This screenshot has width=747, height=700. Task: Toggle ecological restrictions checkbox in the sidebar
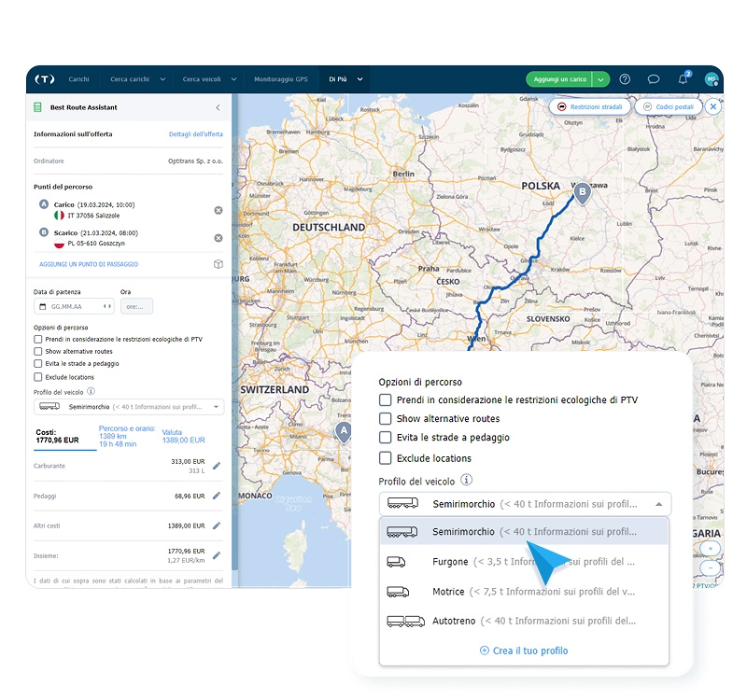tap(38, 339)
